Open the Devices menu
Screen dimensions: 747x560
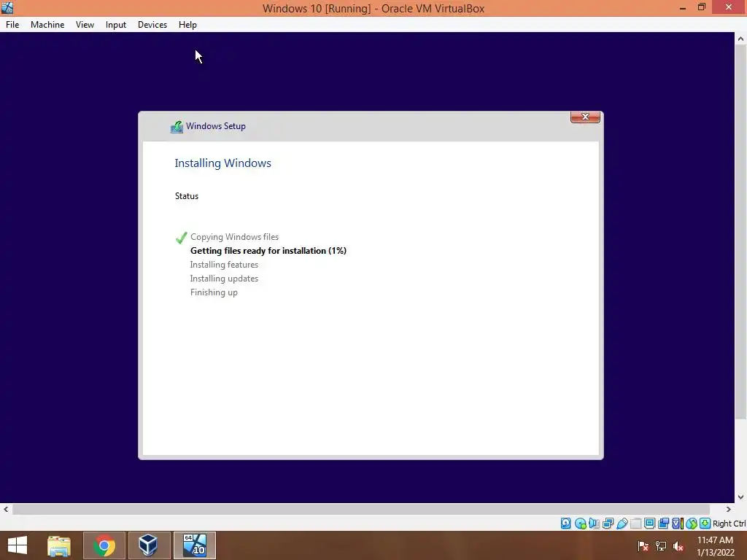[152, 25]
